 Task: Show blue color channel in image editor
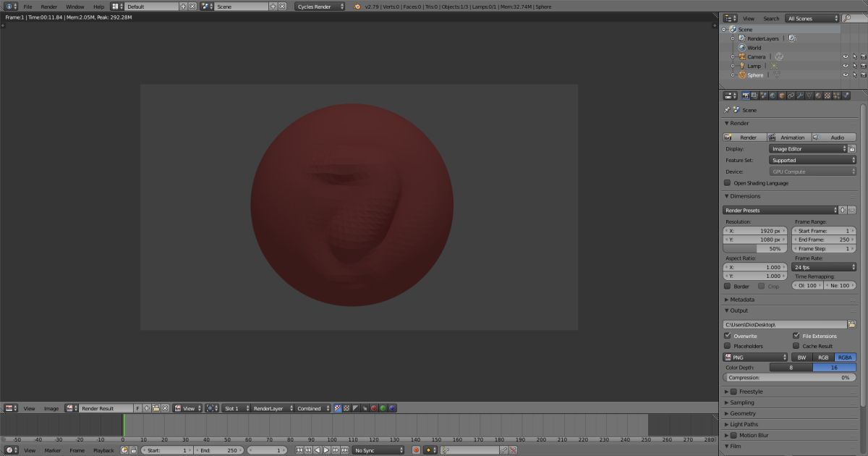pyautogui.click(x=392, y=408)
